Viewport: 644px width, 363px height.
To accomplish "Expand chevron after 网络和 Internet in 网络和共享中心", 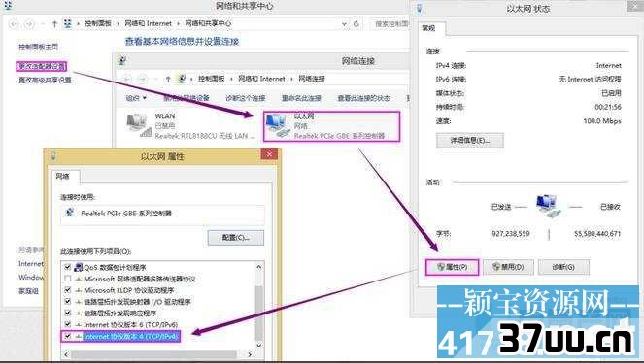I will 179,24.
